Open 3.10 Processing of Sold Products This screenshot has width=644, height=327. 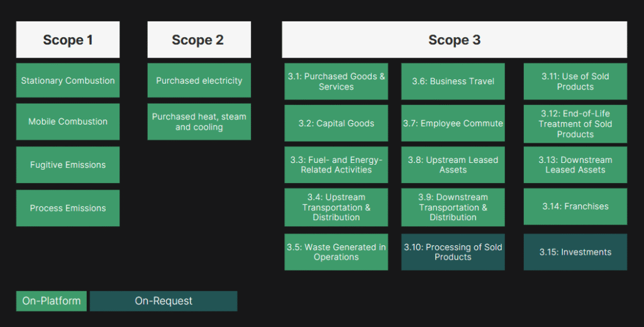pos(453,252)
